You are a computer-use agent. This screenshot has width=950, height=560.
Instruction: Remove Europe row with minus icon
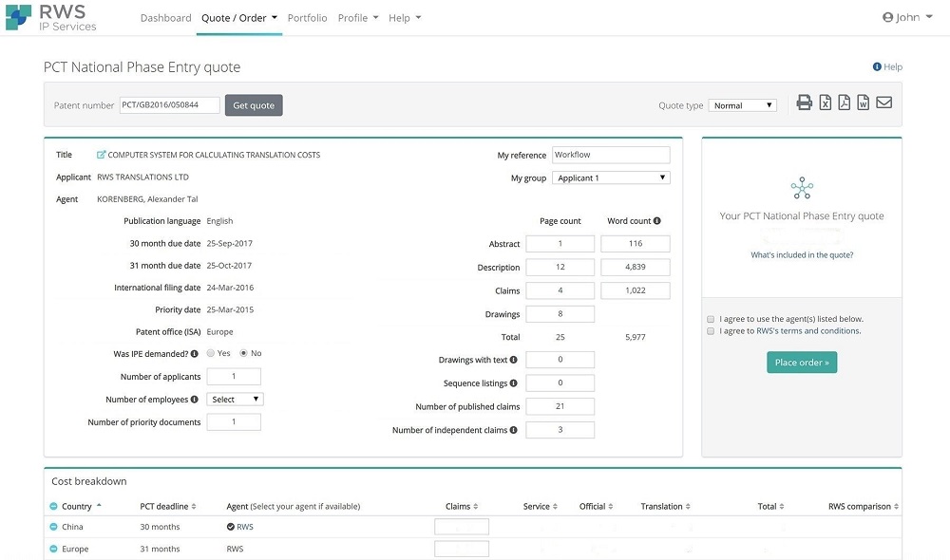point(53,549)
